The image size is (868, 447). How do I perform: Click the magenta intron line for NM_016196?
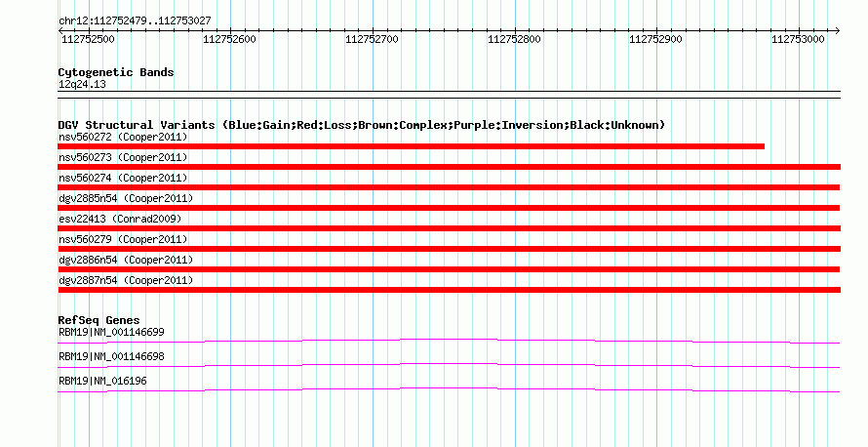pos(449,390)
